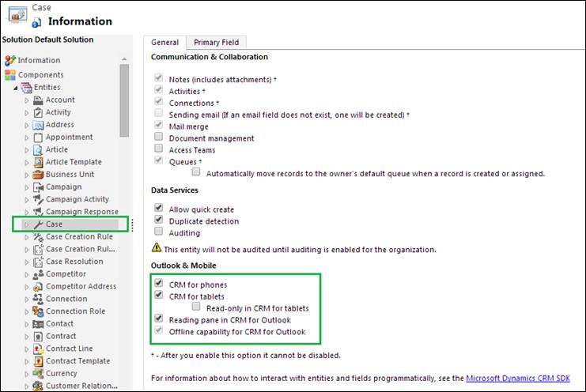Click the sidebar vertical scrollbar thumb
586x392 pixels.
coord(124,101)
